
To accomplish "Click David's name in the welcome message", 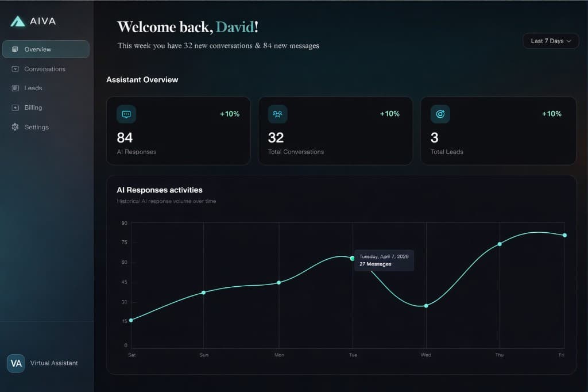I will pos(237,26).
